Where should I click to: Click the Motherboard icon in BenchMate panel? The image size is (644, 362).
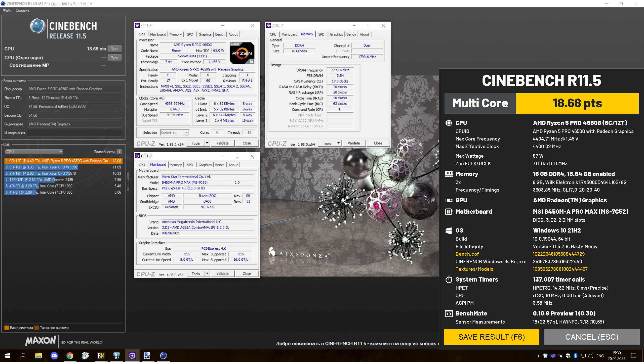449,212
